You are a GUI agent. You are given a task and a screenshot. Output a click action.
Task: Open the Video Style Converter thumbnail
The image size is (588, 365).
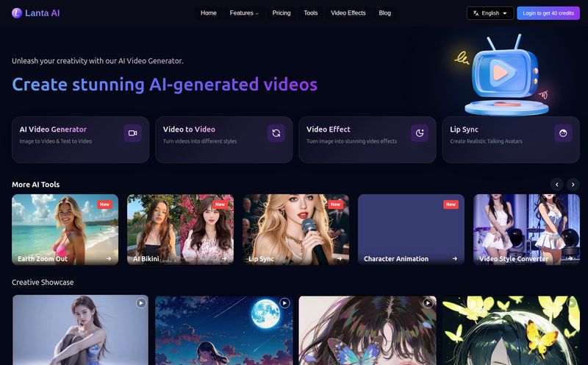(526, 230)
